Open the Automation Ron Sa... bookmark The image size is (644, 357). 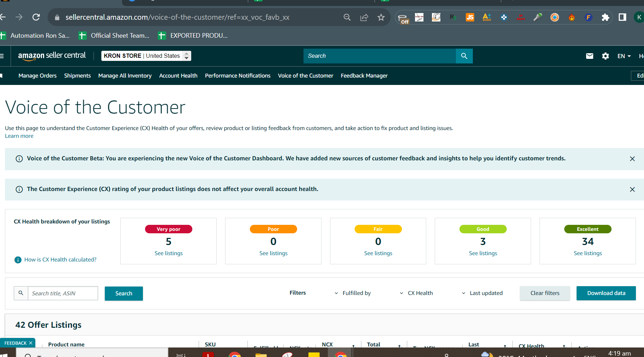pos(35,36)
